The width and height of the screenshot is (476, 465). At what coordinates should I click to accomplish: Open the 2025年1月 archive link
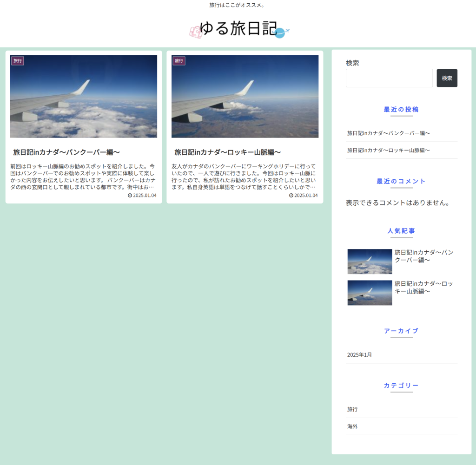(x=359, y=355)
